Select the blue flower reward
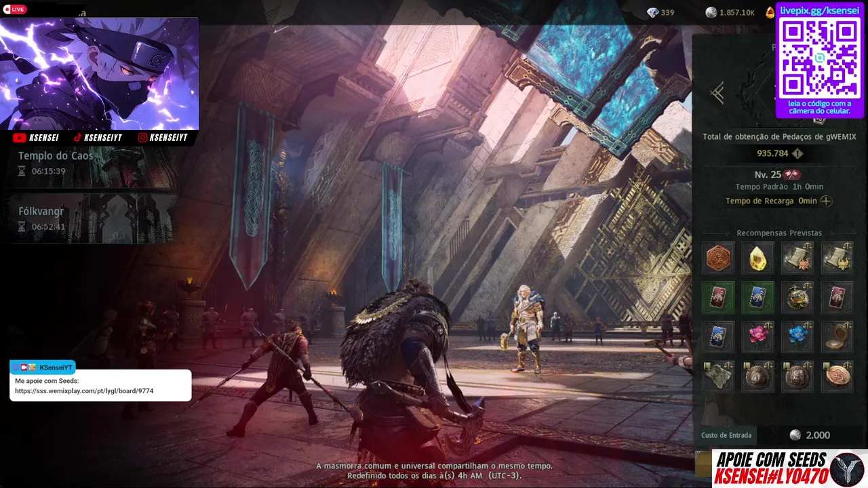 point(797,337)
